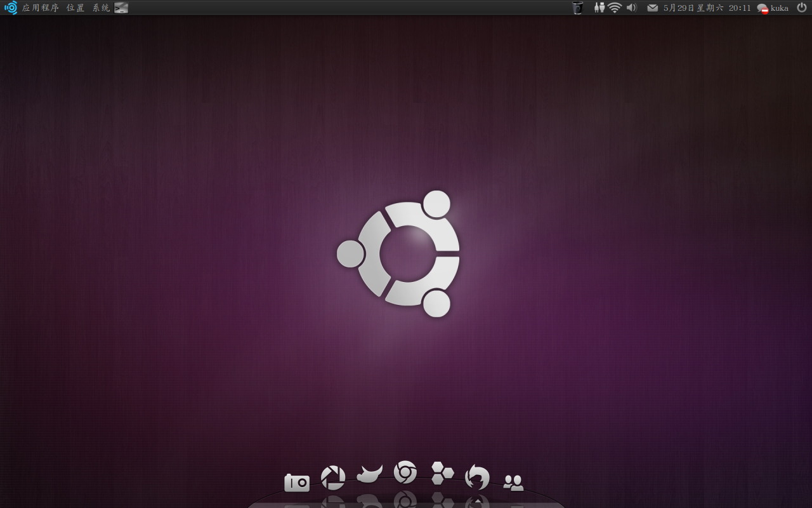Open the mail envelope messaging indicator
The image size is (812, 508).
pyautogui.click(x=652, y=8)
